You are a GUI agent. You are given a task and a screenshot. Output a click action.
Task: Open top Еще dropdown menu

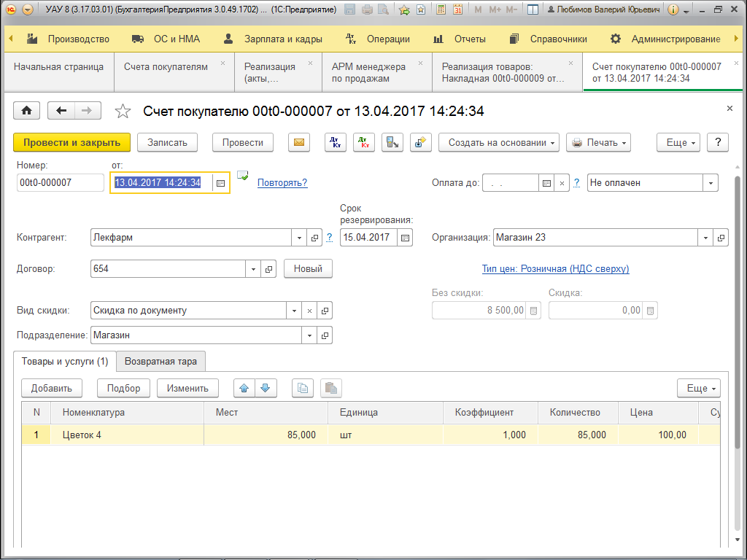pos(678,142)
